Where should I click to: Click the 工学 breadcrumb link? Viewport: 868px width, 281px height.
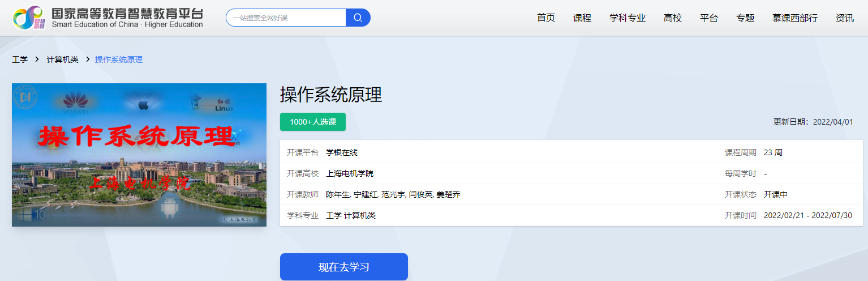(x=20, y=59)
